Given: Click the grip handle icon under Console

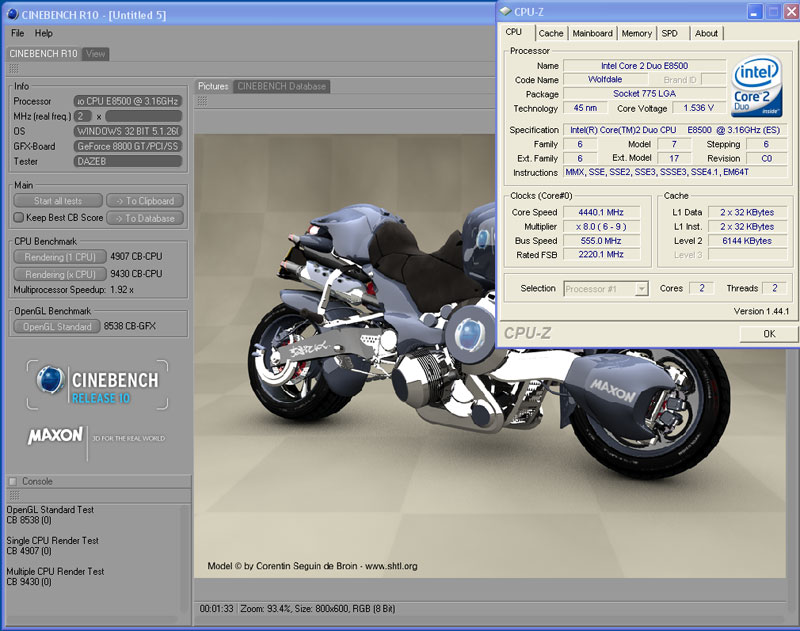Looking at the screenshot, I should coord(14,495).
